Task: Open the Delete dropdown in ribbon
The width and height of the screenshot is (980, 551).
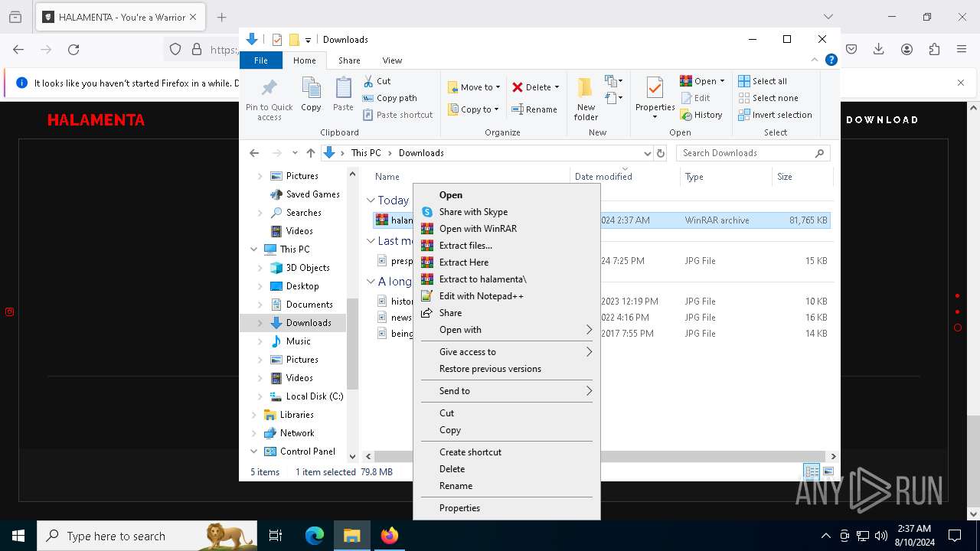Action: tap(557, 87)
